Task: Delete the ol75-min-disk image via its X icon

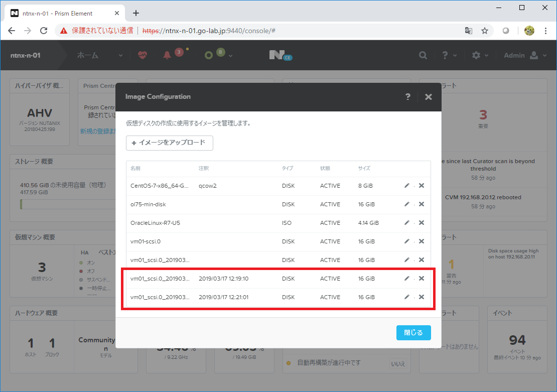Action: click(422, 204)
